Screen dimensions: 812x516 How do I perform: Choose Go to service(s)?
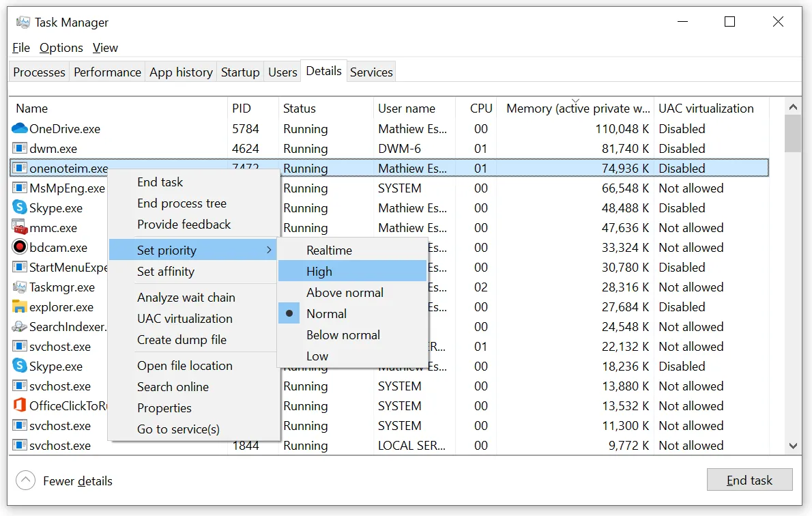[x=192, y=429]
